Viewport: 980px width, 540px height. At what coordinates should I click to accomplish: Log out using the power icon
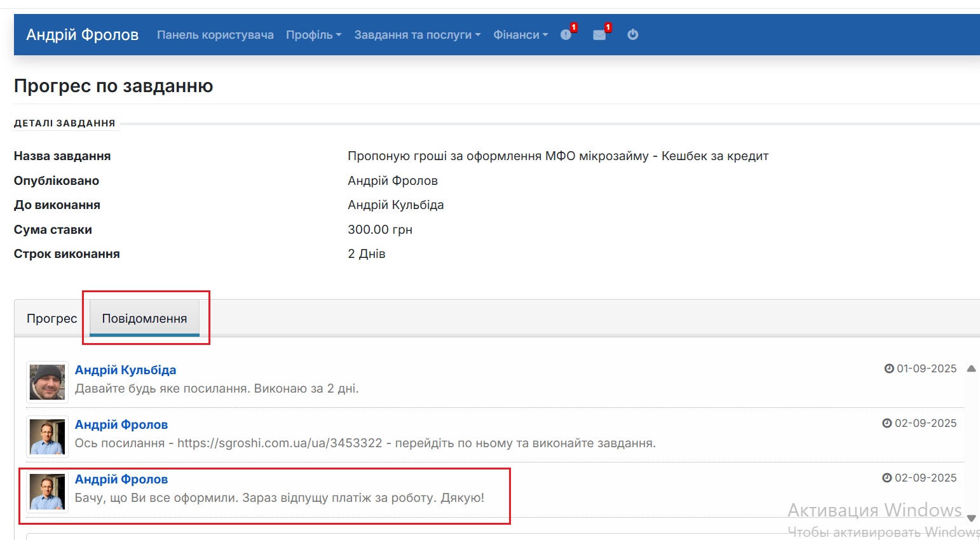[633, 35]
